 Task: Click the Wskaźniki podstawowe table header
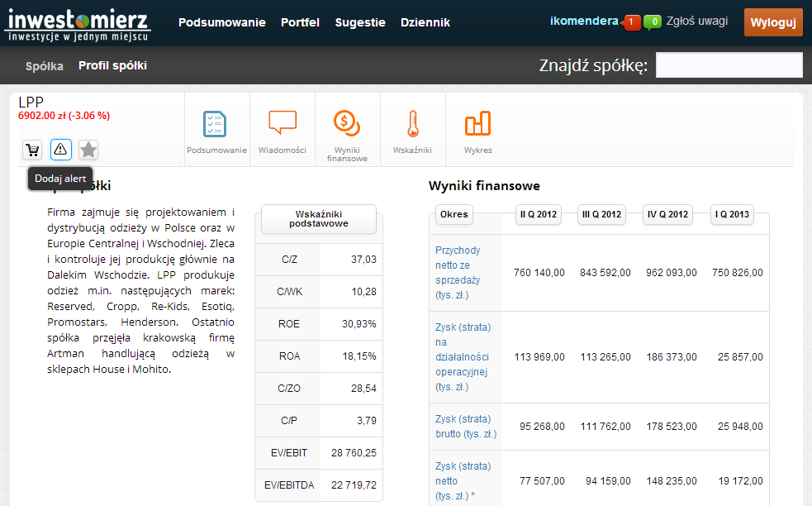click(x=319, y=219)
